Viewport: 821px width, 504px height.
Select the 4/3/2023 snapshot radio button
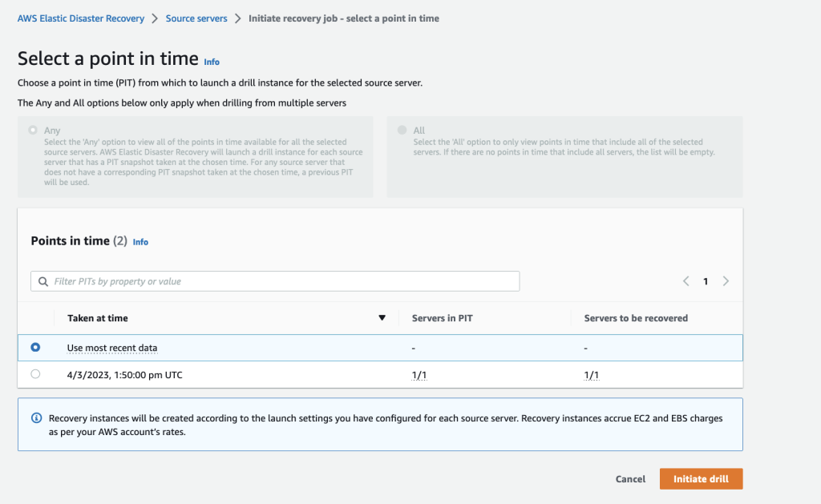pos(34,374)
